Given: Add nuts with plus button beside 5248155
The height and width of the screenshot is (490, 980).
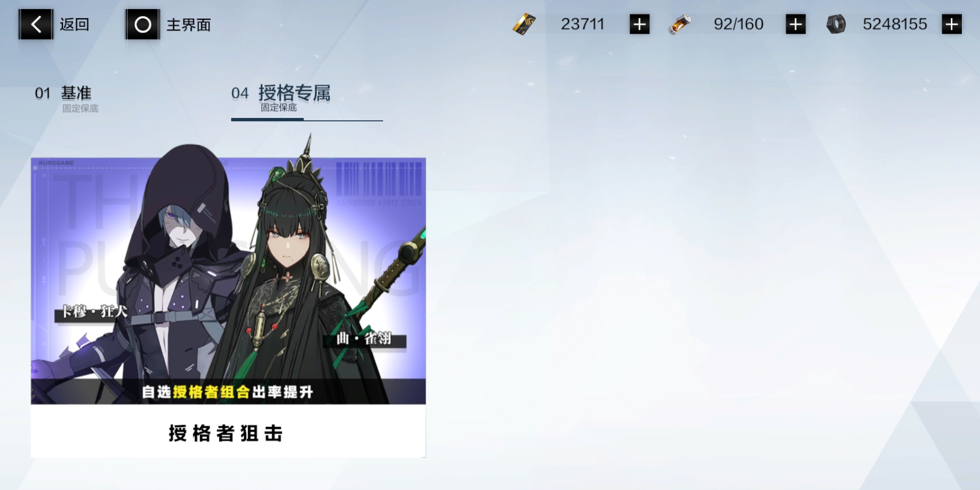Looking at the screenshot, I should (x=951, y=24).
